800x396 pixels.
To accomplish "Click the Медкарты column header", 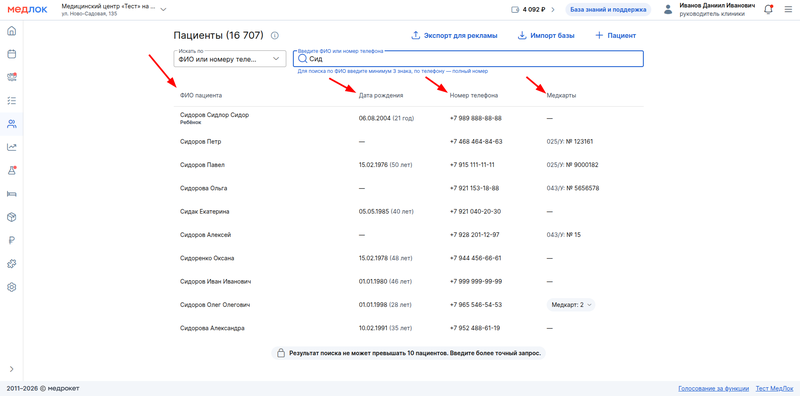I will [561, 95].
